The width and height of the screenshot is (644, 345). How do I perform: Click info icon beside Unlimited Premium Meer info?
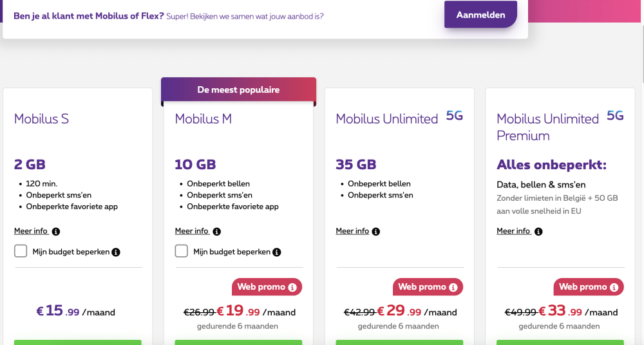(537, 232)
